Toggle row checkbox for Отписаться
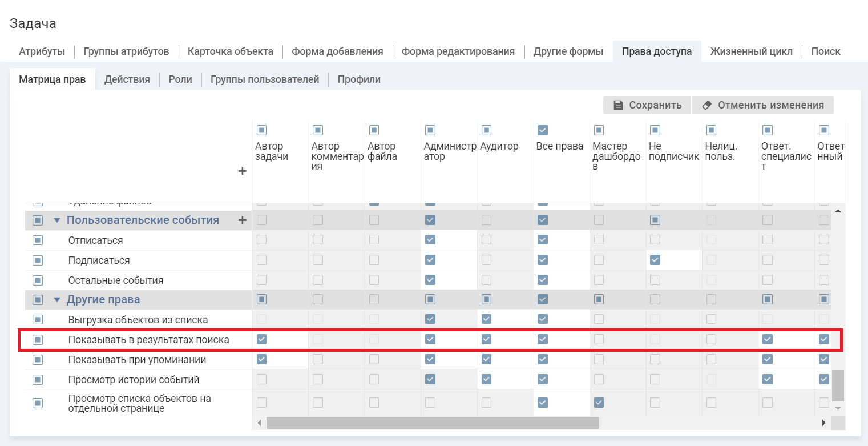The height and width of the screenshot is (446, 868). pyautogui.click(x=38, y=240)
